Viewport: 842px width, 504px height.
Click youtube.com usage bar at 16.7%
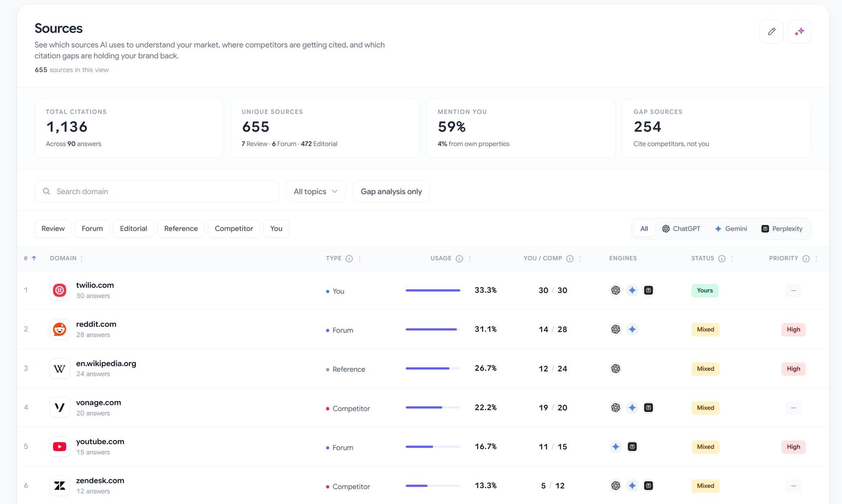[x=433, y=447]
